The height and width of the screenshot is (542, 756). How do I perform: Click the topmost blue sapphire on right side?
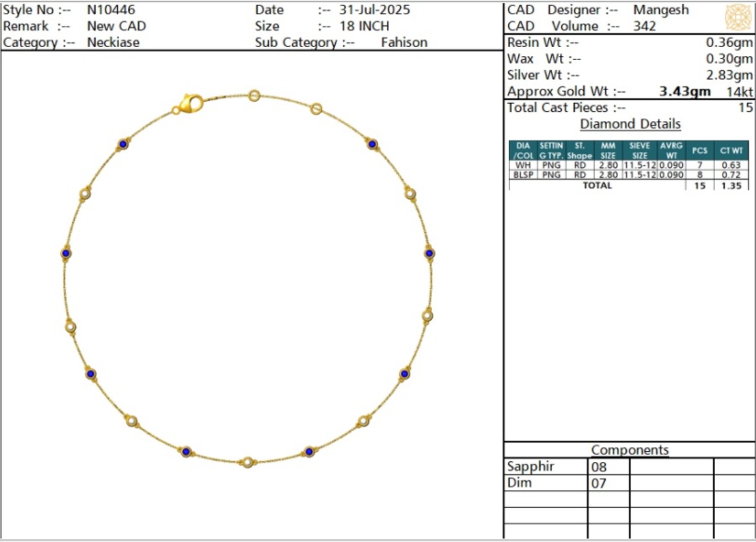point(372,145)
